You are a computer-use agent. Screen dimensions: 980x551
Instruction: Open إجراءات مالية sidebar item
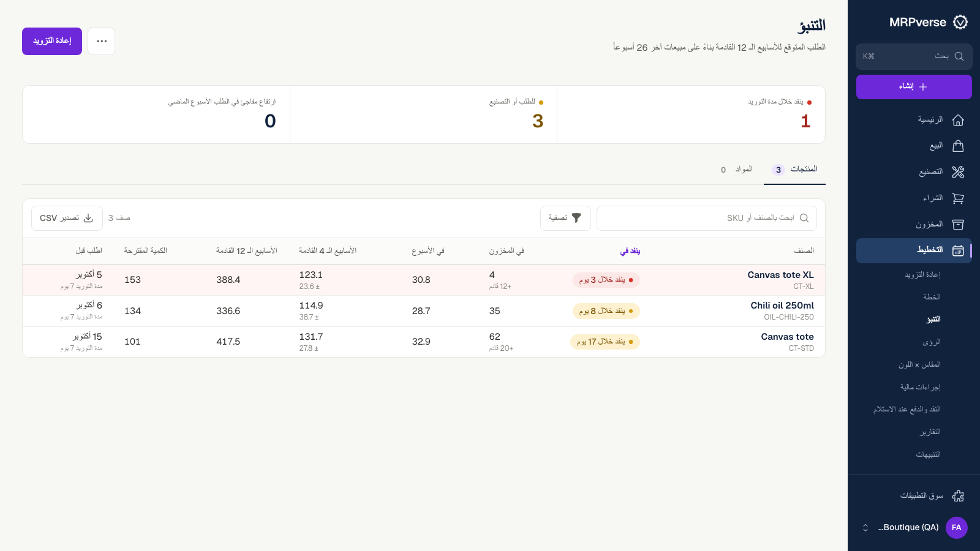pyautogui.click(x=920, y=388)
